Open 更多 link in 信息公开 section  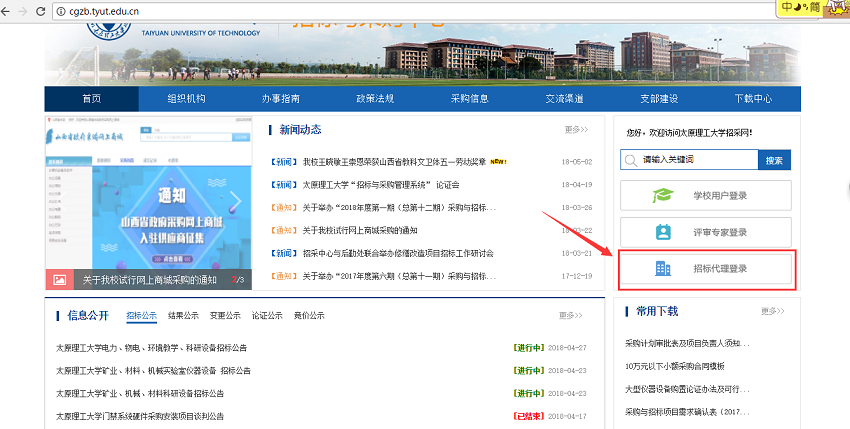click(x=570, y=316)
